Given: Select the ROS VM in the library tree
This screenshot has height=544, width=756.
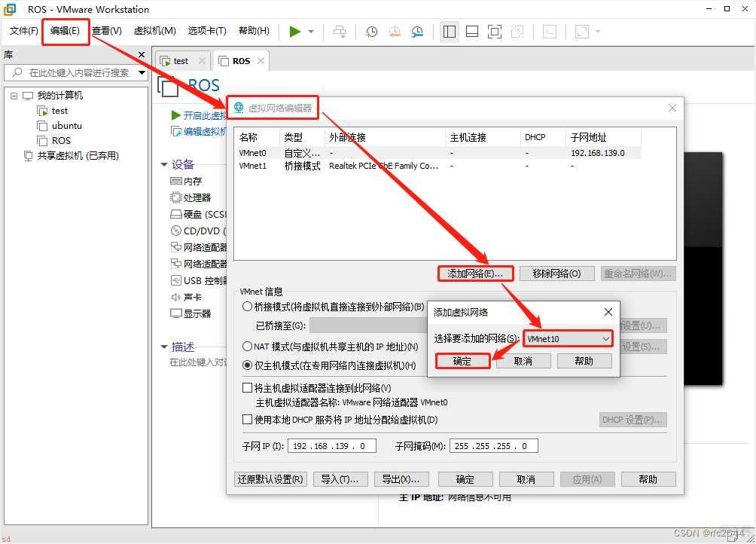Looking at the screenshot, I should (61, 140).
